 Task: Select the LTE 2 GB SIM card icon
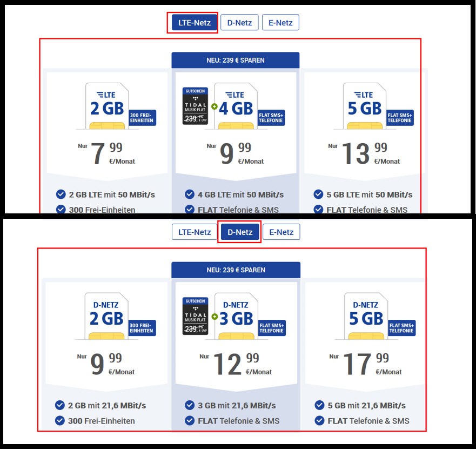[x=106, y=105]
